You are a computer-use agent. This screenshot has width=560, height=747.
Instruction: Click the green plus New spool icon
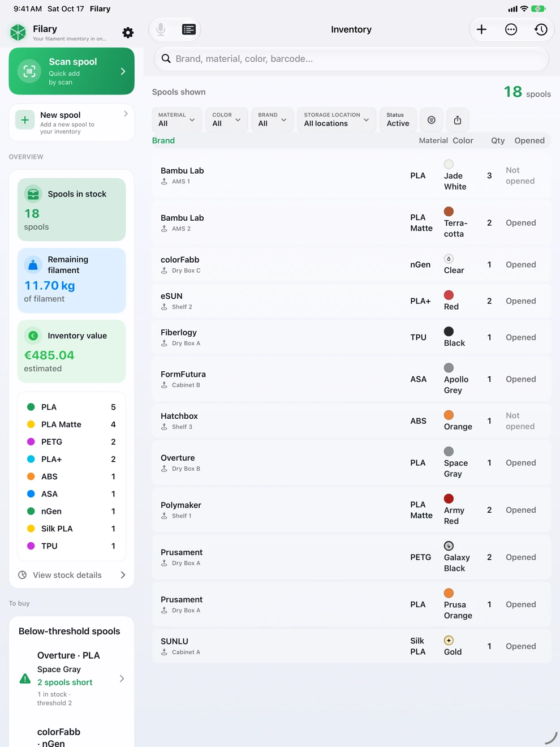tap(25, 120)
